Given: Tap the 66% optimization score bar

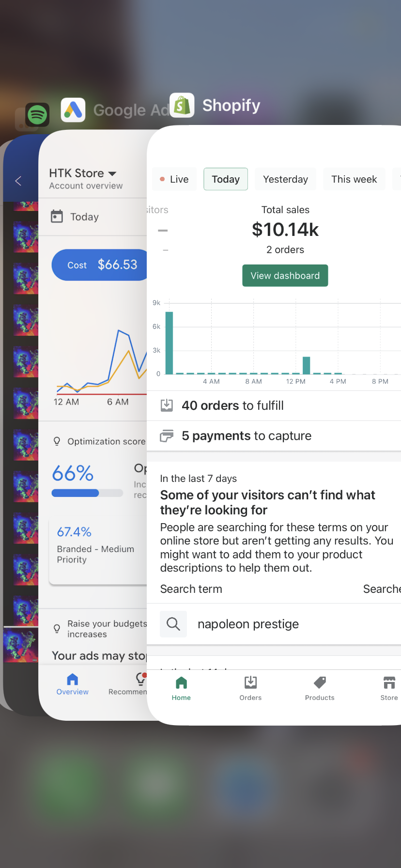Looking at the screenshot, I should click(87, 493).
